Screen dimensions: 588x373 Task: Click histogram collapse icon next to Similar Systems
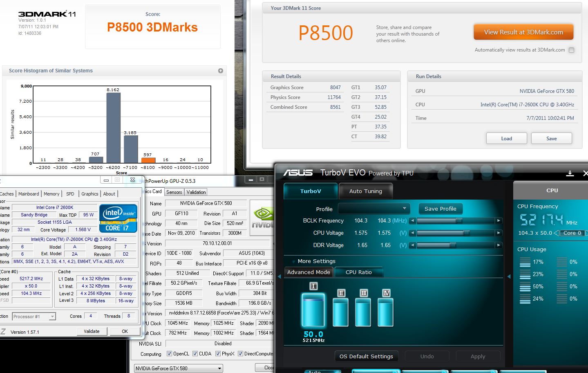(x=221, y=71)
